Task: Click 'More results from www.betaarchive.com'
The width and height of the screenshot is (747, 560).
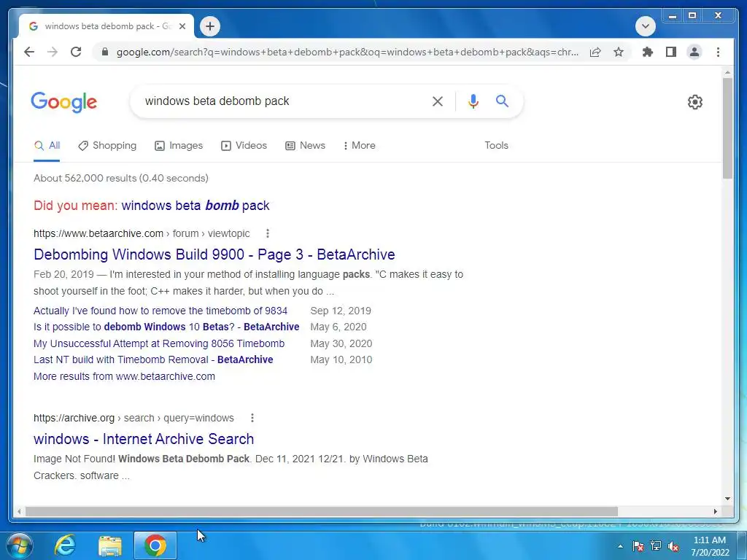Action: (x=124, y=376)
